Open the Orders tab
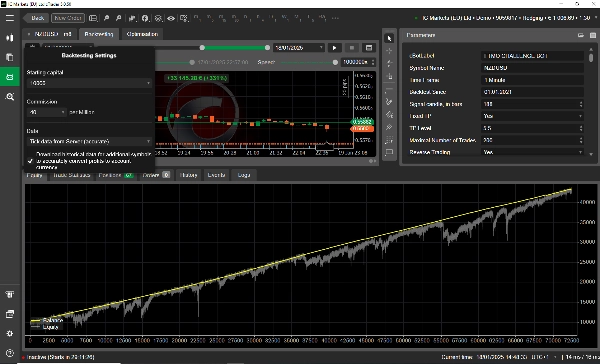Image resolution: width=600 pixels, height=364 pixels. (x=155, y=175)
